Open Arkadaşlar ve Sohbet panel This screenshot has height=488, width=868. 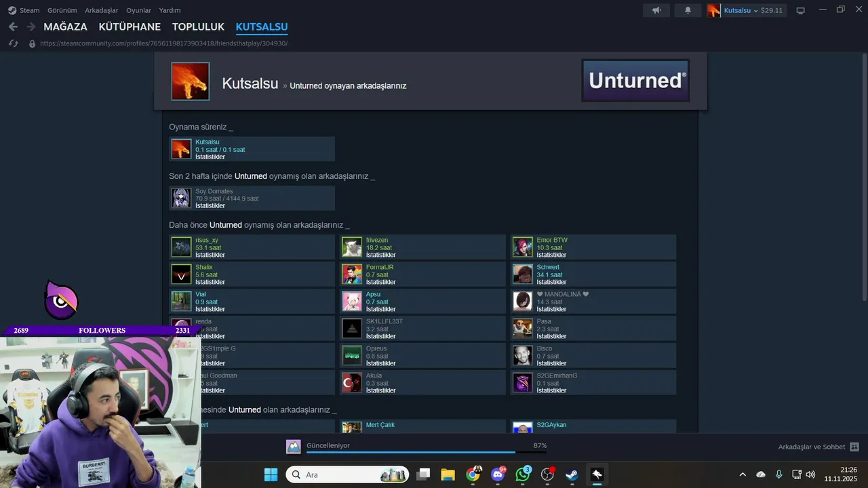[x=818, y=447]
